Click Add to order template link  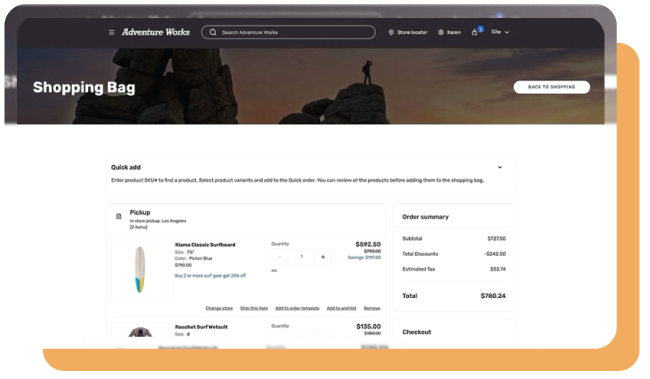297,308
